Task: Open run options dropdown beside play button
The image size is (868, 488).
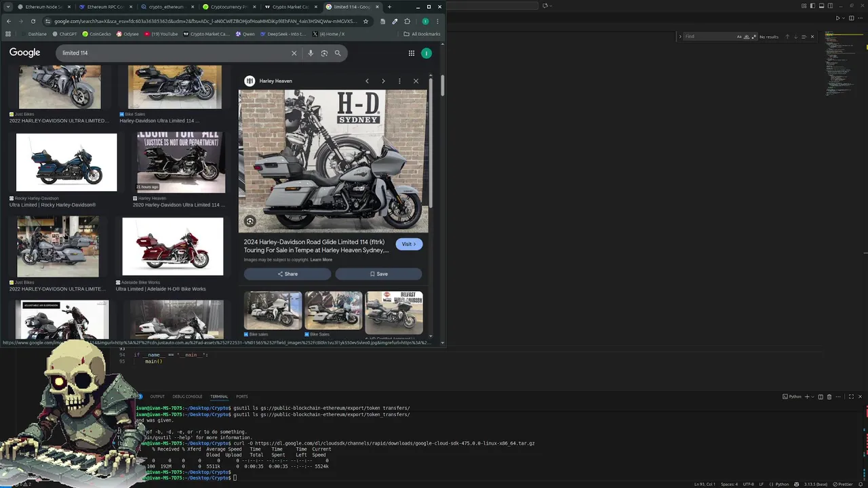Action: pos(844,18)
